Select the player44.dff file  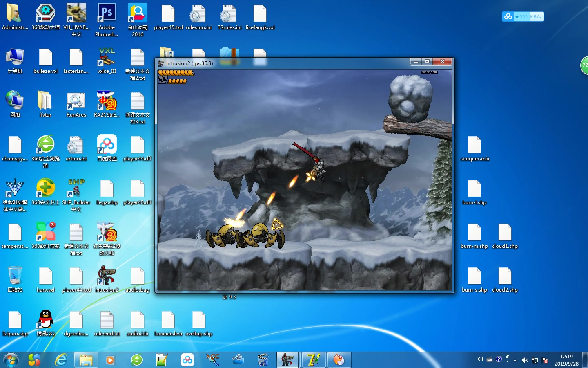[x=138, y=148]
